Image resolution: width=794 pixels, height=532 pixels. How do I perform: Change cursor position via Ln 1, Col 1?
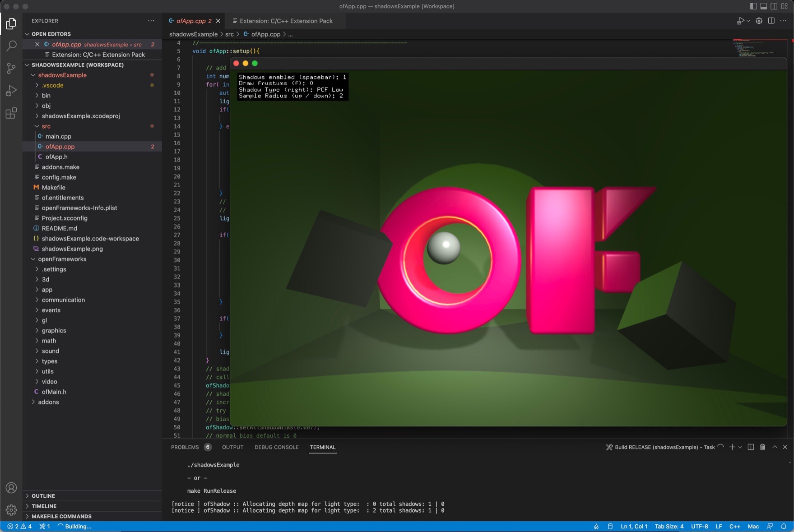click(x=634, y=527)
